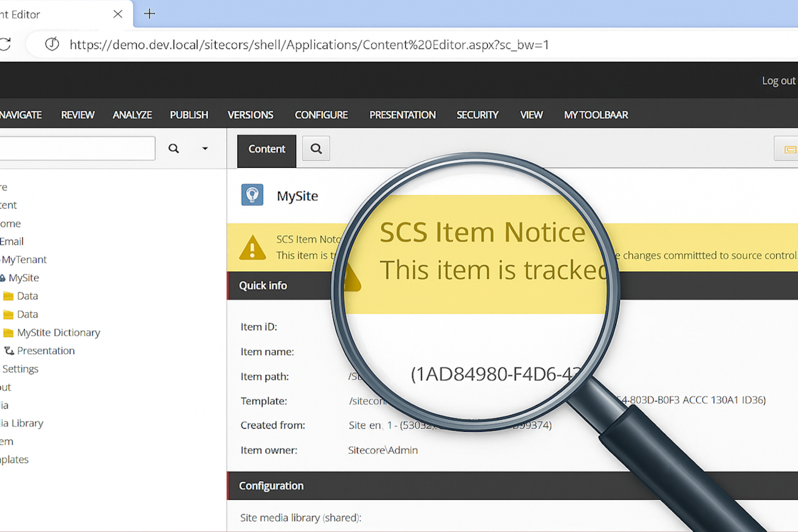
Task: Open the VERSIONS ribbon tab
Action: 250,115
